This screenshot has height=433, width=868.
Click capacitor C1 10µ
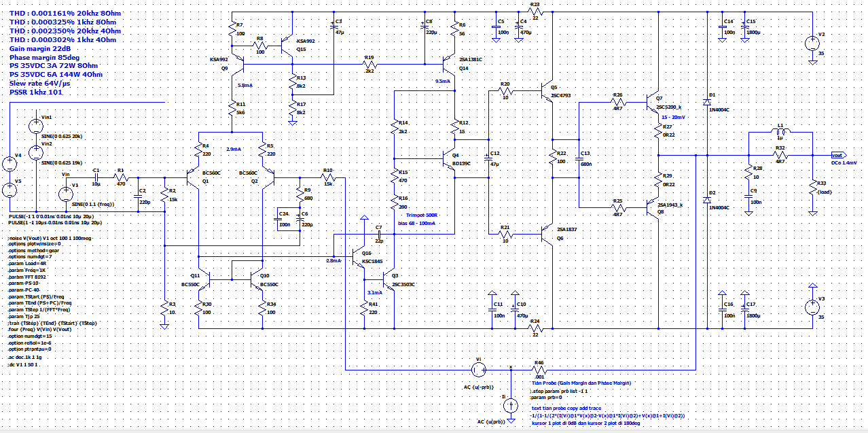click(x=96, y=178)
